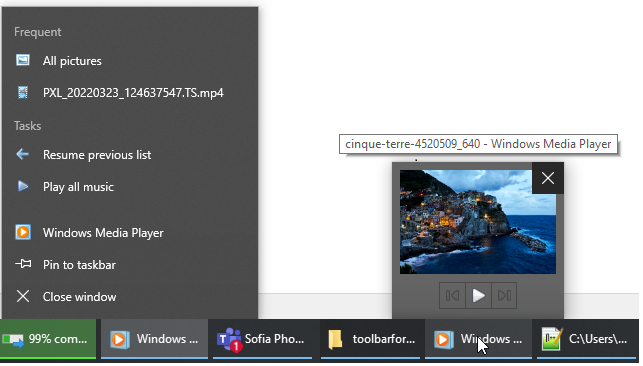Screen dimensions: 643x366
Task: Click the cinque-terre preview thumbnail image
Action: click(478, 222)
